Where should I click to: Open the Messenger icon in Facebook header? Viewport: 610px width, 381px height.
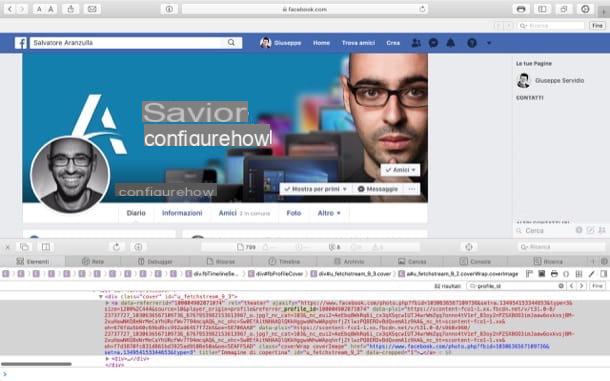(x=433, y=43)
